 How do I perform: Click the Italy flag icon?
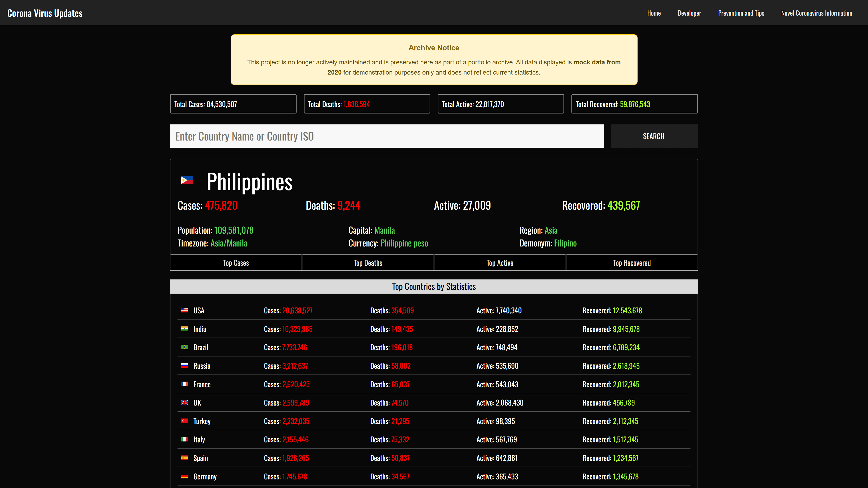coord(184,439)
